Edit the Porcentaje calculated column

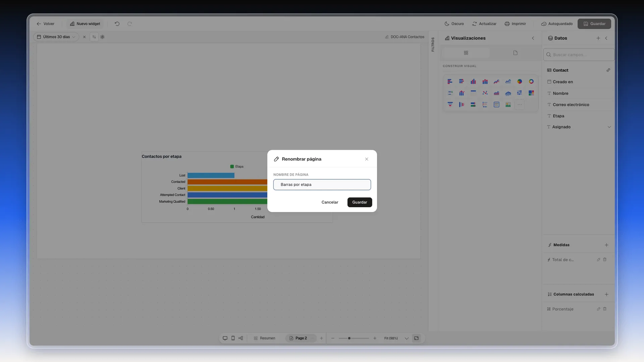click(x=598, y=309)
